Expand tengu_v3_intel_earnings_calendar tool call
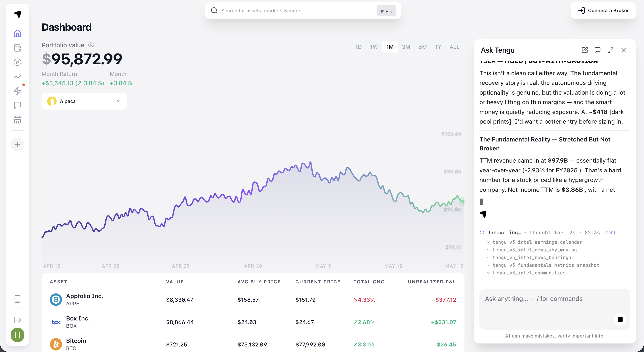The width and height of the screenshot is (644, 352). coord(535,242)
